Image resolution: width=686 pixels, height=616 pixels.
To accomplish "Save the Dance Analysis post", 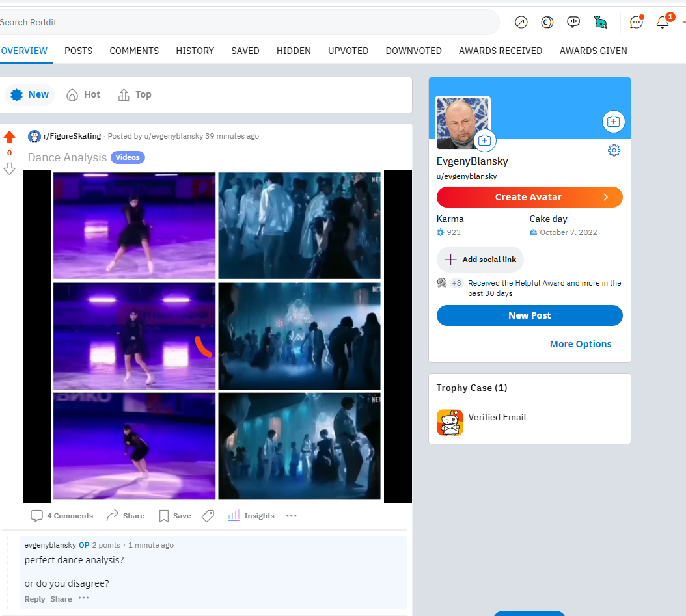I will point(175,516).
